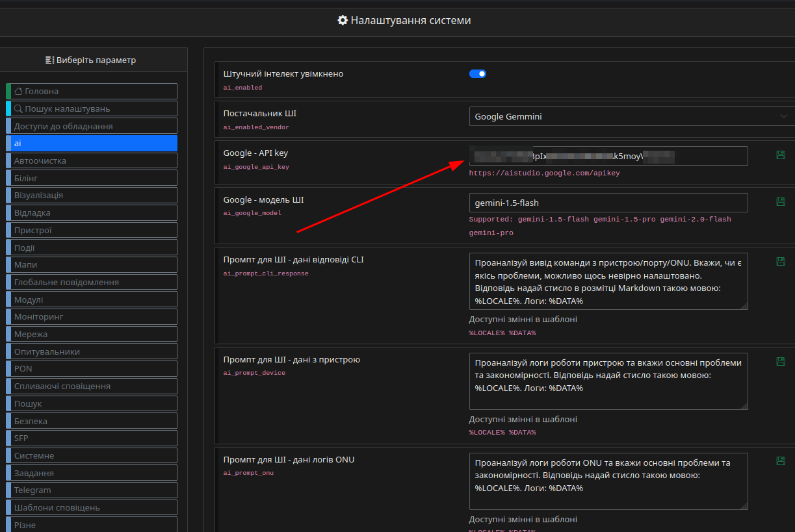Click the device data prompt textarea
Image resolution: width=795 pixels, height=532 pixels.
pos(608,381)
